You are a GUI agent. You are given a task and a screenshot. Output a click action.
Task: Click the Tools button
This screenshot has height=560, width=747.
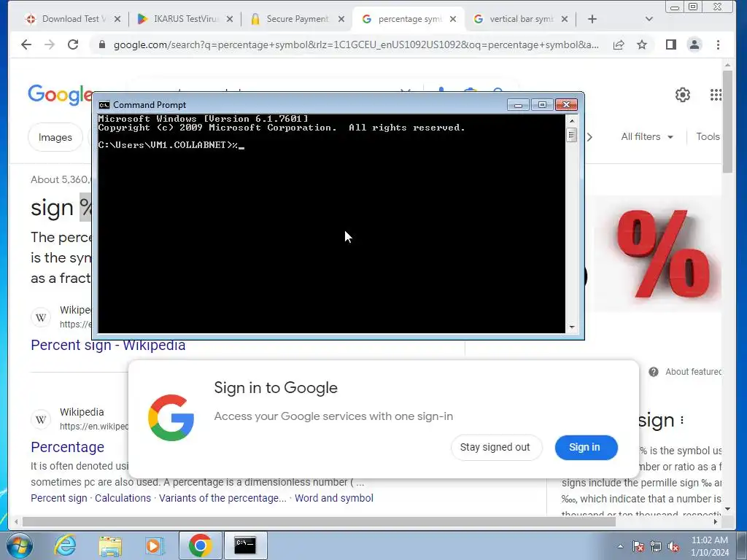click(x=708, y=136)
